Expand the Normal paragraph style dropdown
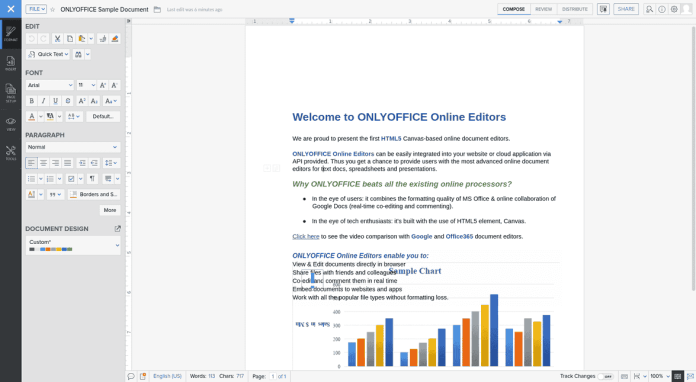The image size is (696, 382). point(73,147)
